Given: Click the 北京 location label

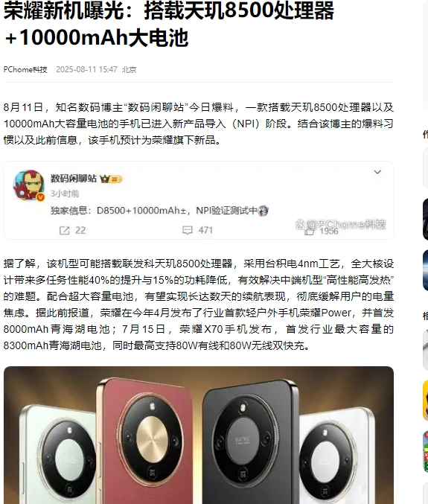Looking at the screenshot, I should (130, 69).
